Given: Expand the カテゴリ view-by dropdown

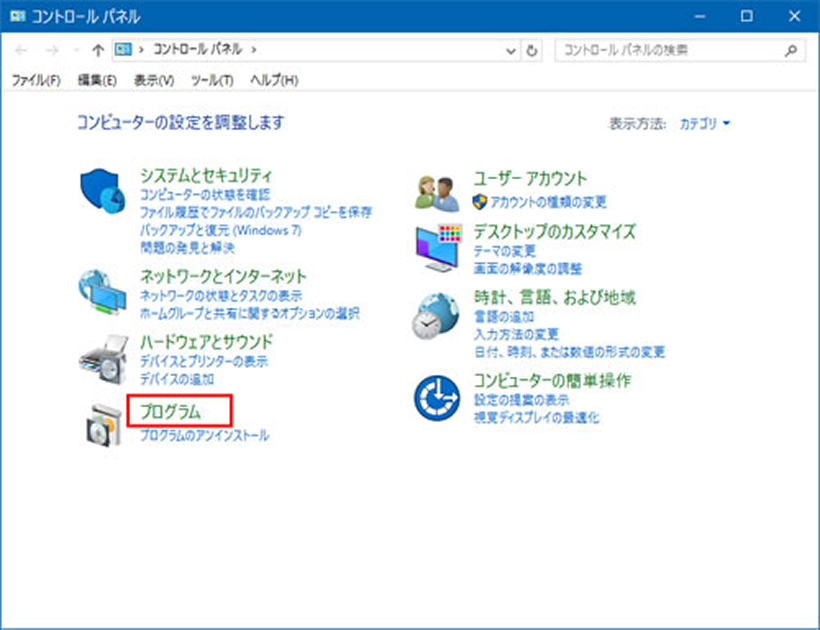Looking at the screenshot, I should 704,124.
